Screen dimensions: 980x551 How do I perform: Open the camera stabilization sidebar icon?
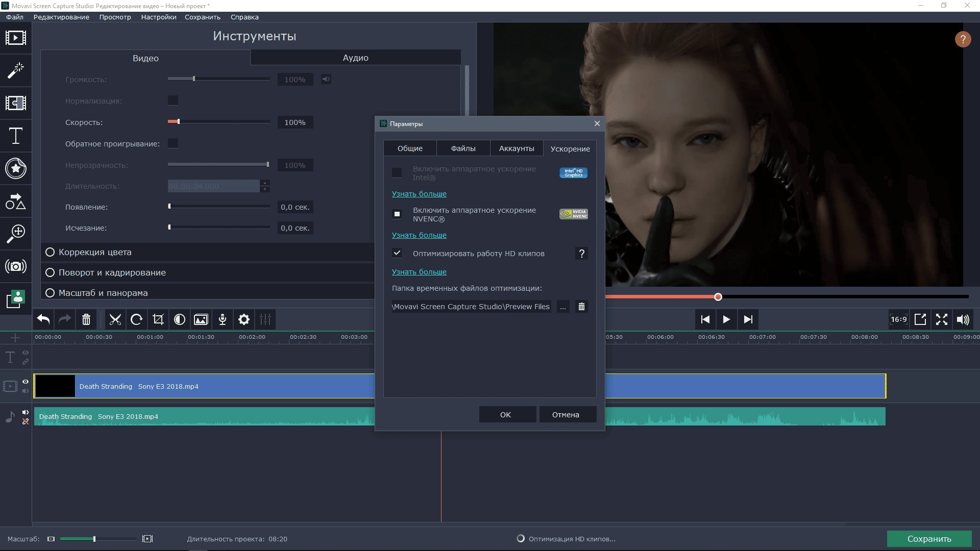[x=16, y=266]
